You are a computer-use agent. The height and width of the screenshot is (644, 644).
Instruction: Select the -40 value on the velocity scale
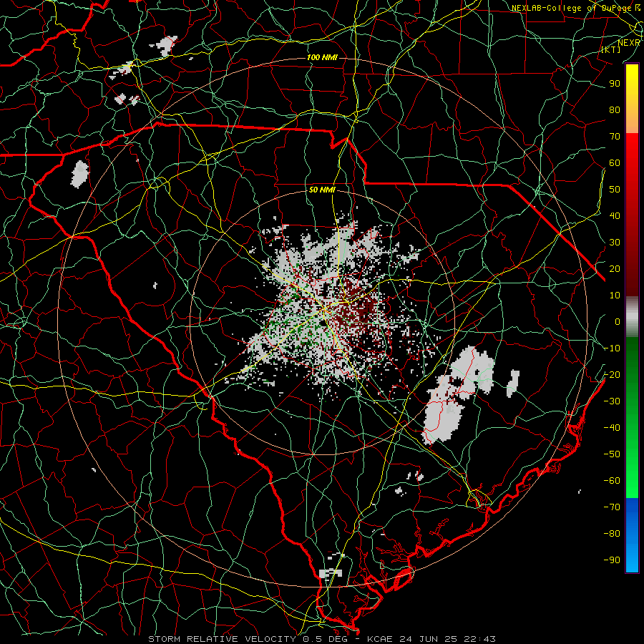pos(612,428)
